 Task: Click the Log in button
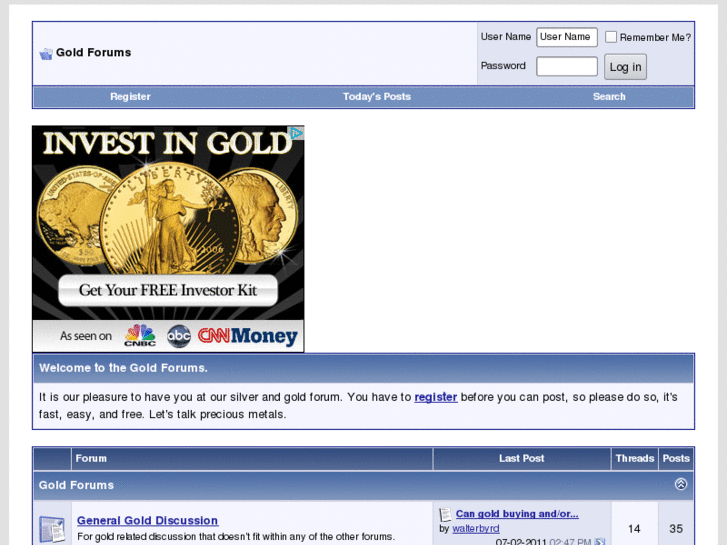tap(625, 67)
